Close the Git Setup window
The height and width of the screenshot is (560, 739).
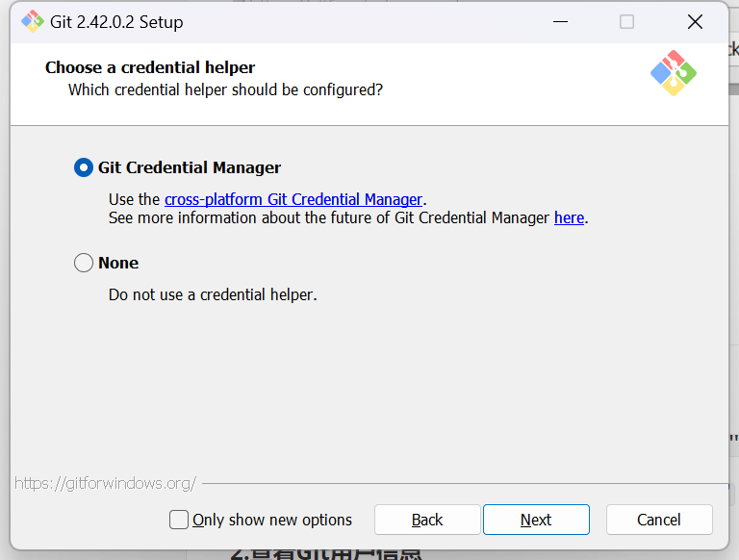click(695, 22)
